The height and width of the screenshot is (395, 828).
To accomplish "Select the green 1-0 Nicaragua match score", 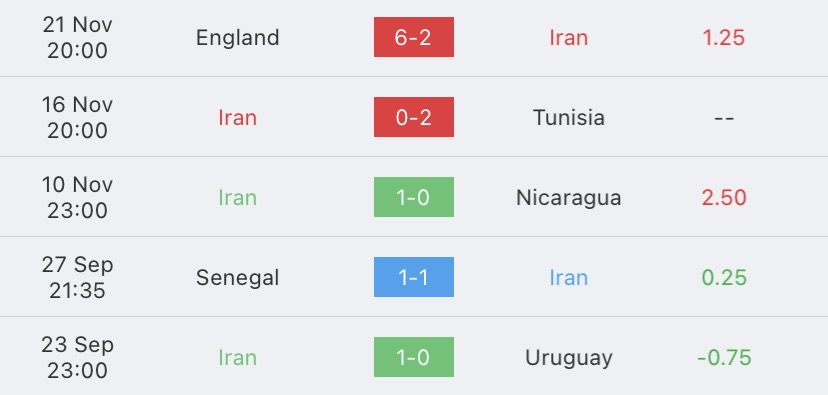I will click(x=413, y=197).
